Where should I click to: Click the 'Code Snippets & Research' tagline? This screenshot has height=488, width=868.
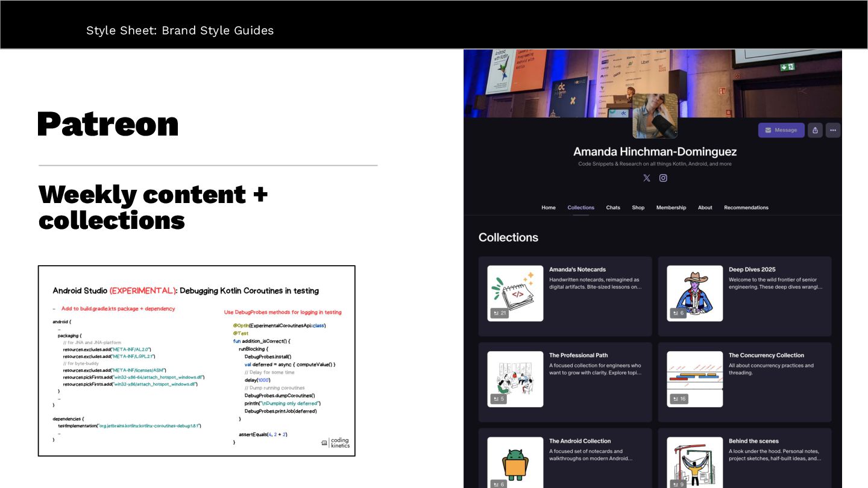pos(655,164)
